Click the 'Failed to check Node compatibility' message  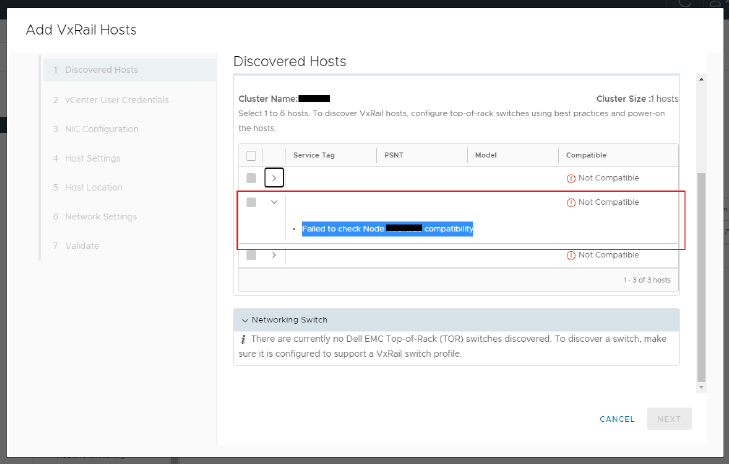(x=387, y=229)
